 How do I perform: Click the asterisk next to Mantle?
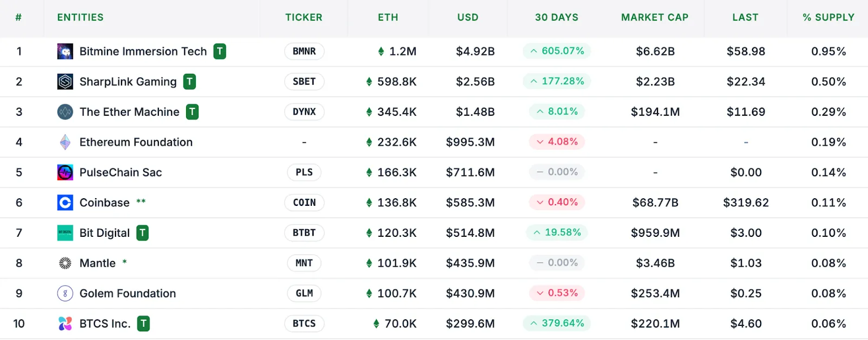[124, 261]
